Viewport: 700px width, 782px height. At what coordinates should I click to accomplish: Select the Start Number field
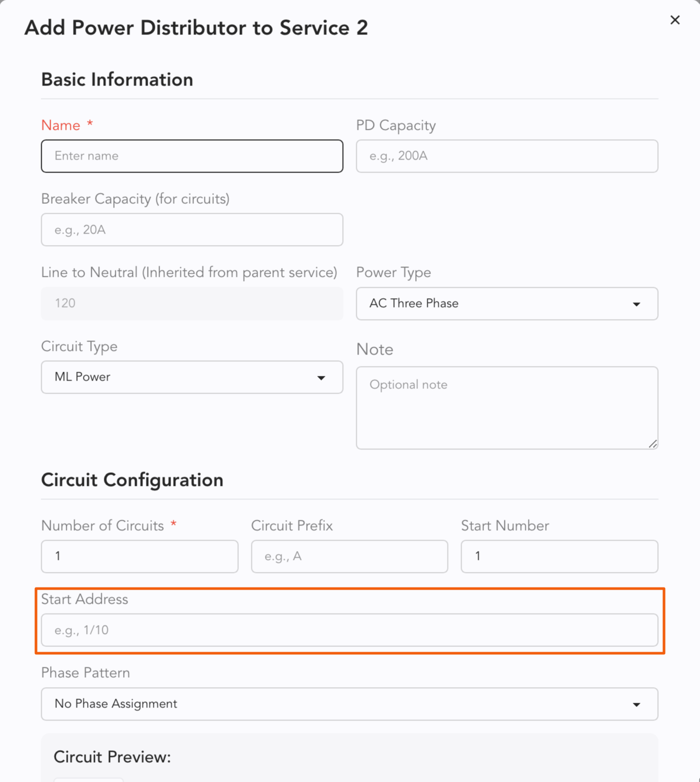pos(559,556)
